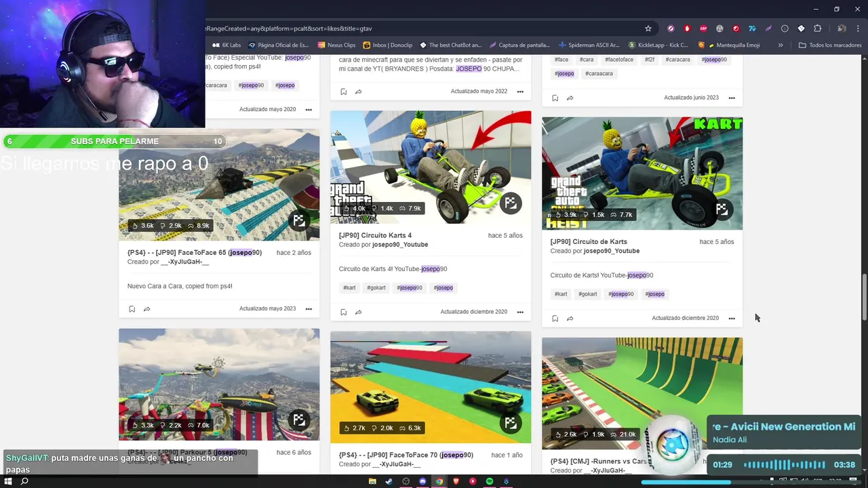Open the taskbar search
This screenshot has width=868, height=488.
point(24,481)
